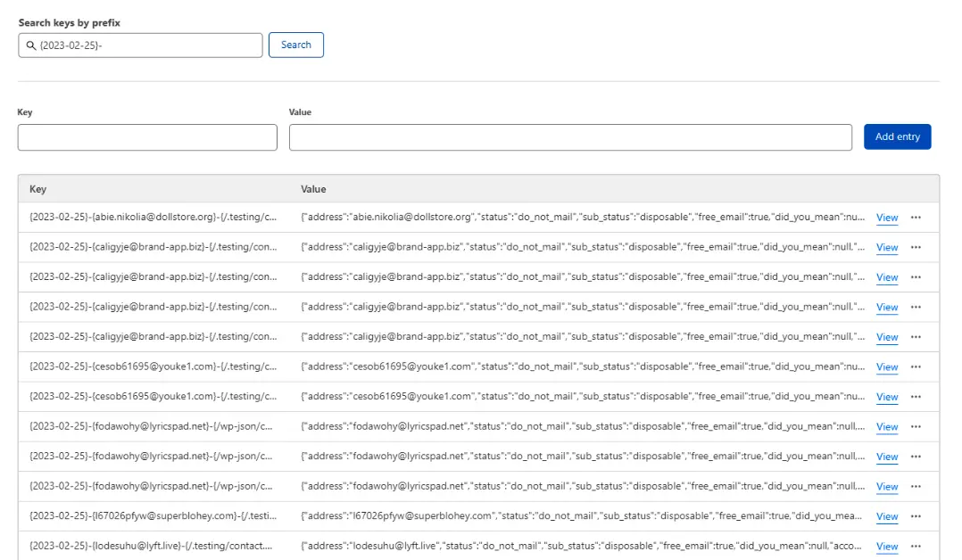Click the magnifying glass icon in the search box
Image resolution: width=962 pixels, height=560 pixels.
[29, 45]
